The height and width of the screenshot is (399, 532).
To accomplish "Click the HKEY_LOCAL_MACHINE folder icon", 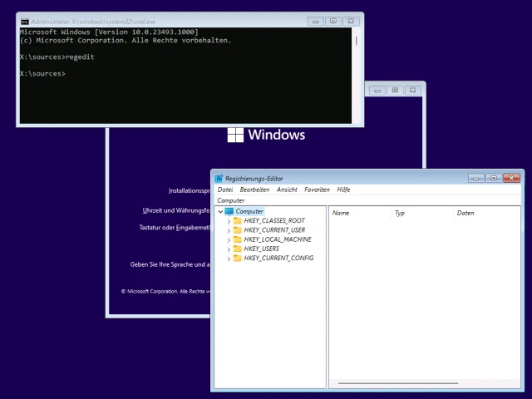I will (x=238, y=239).
